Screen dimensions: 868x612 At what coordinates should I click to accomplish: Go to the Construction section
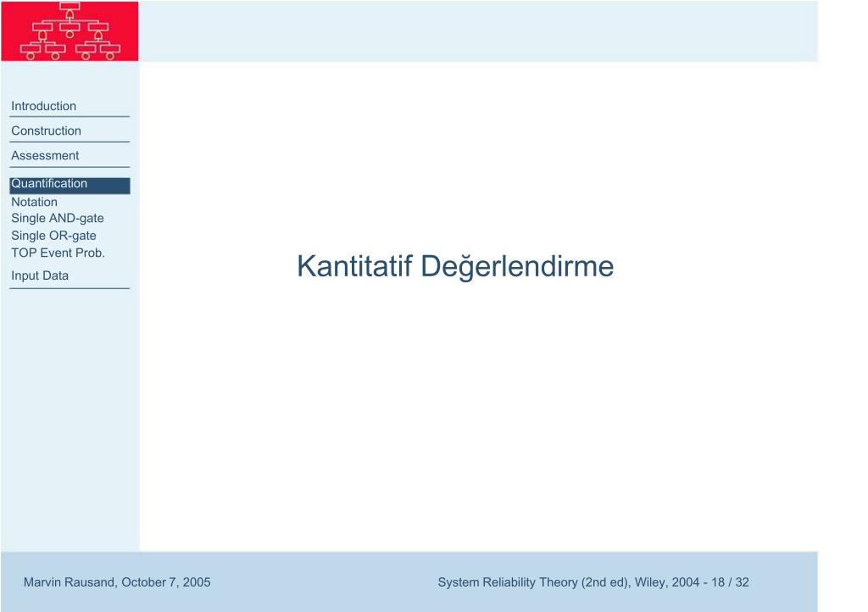click(46, 131)
